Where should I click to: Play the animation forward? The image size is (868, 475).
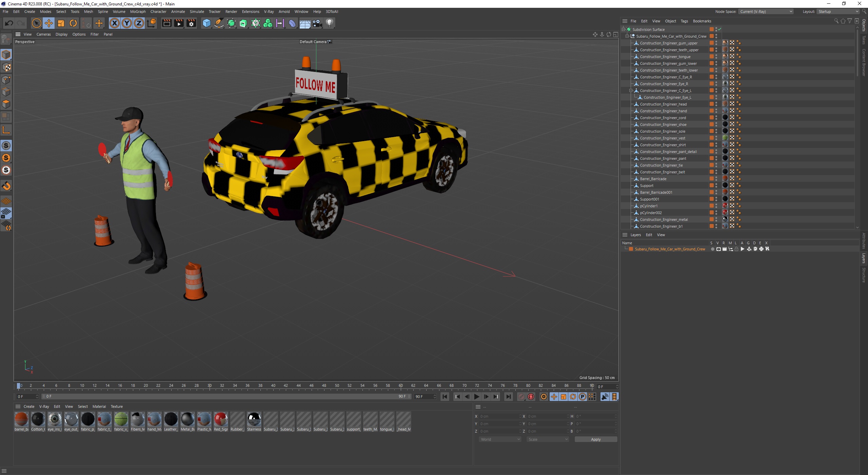(477, 397)
